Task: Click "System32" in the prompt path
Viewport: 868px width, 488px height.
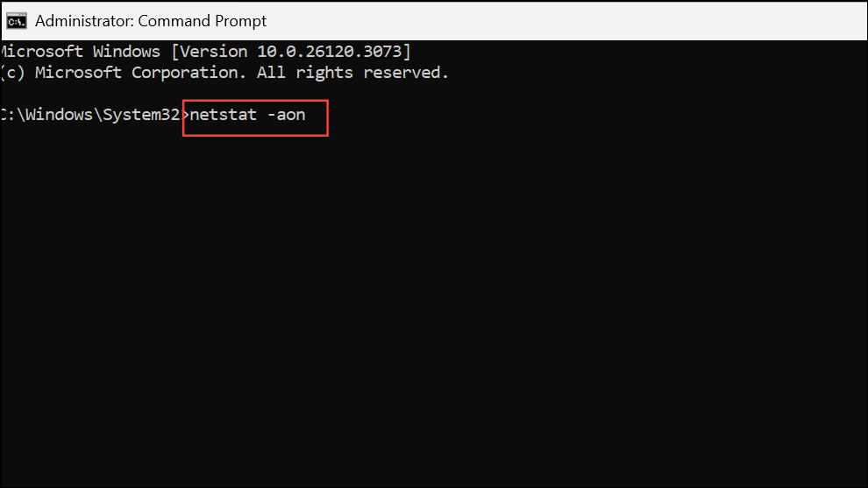Action: pos(141,115)
